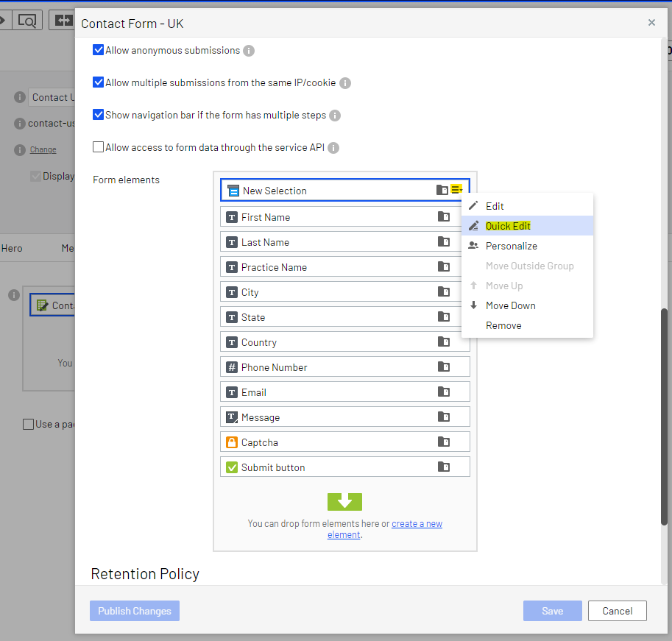The height and width of the screenshot is (641, 672).
Task: Click the number icon on Phone Number field
Action: pos(230,366)
